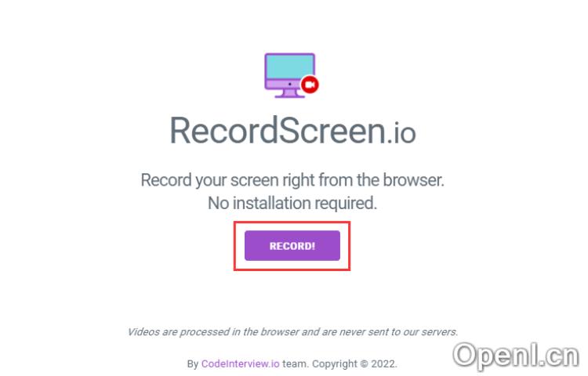Click the "No installation required." line
The width and height of the screenshot is (588, 376).
pyautogui.click(x=292, y=203)
